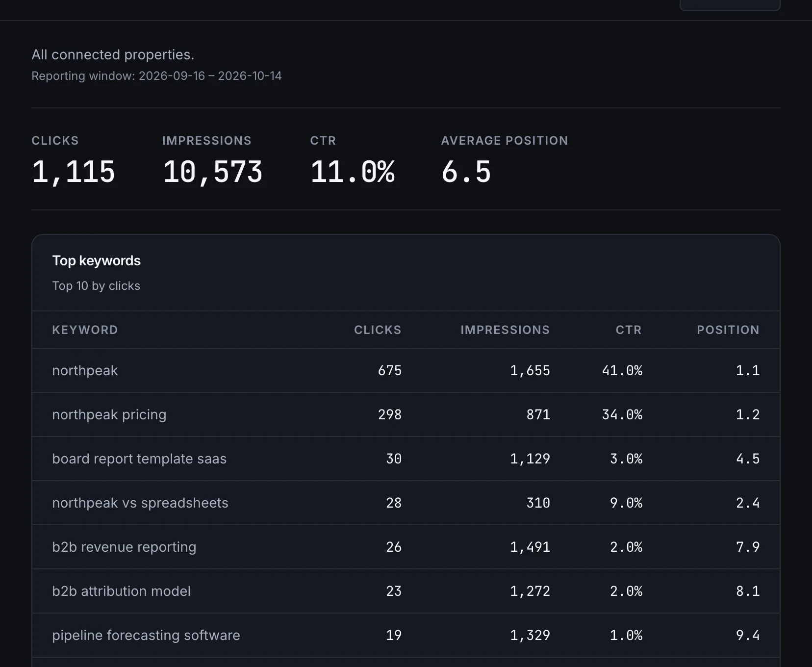
Task: Click the CTR column header in table
Action: point(629,330)
